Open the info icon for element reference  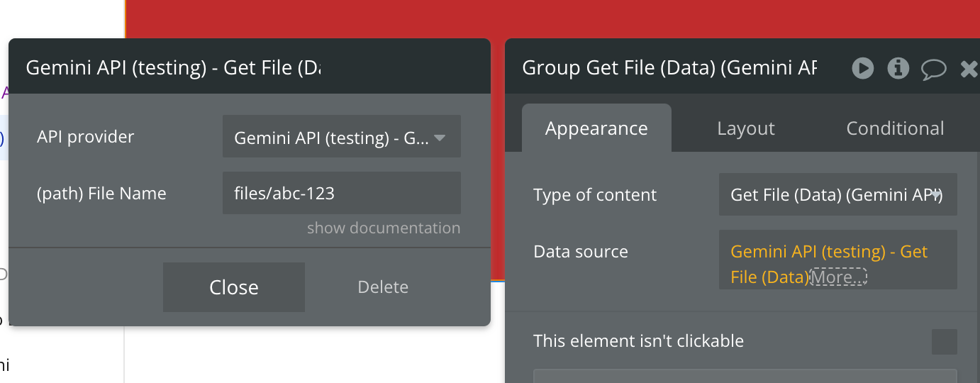[898, 68]
